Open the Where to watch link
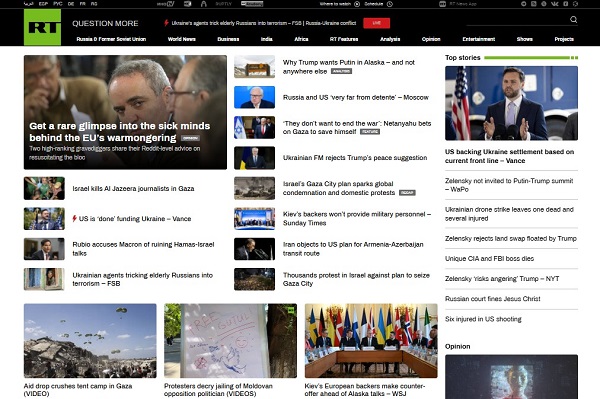Image resolution: width=600 pixels, height=399 pixels. coord(335,4)
